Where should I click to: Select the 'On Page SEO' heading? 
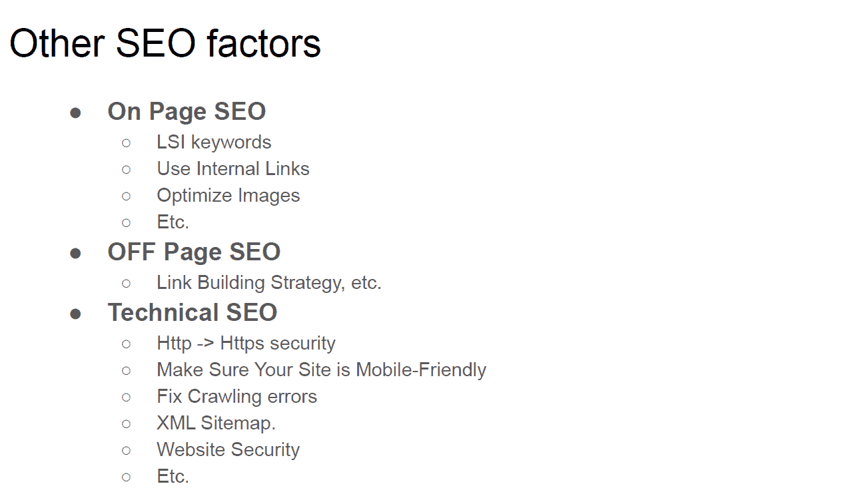[x=187, y=112]
